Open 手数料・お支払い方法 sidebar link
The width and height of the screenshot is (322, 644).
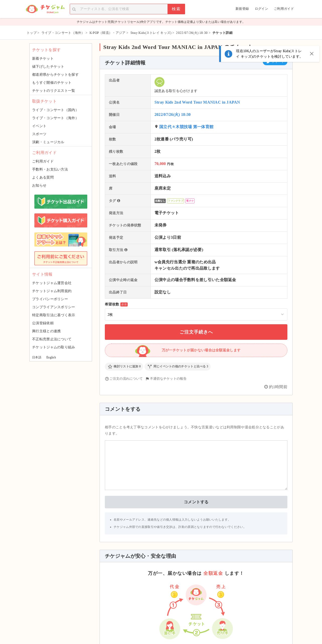pos(50,169)
